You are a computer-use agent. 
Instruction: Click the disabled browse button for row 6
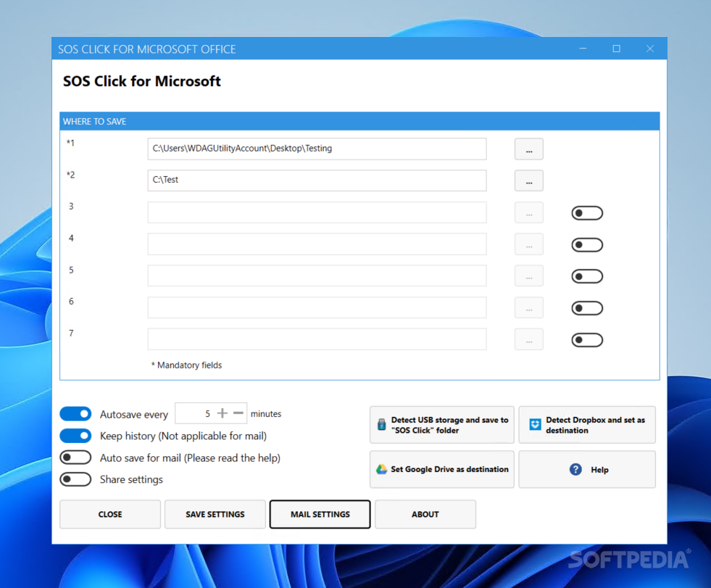click(528, 307)
